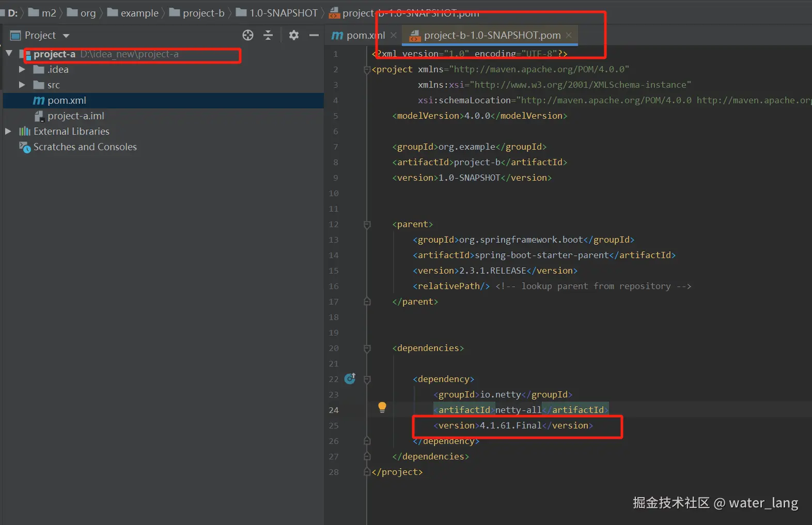Click io.netty groupId on line 23
The image size is (812, 525).
501,394
